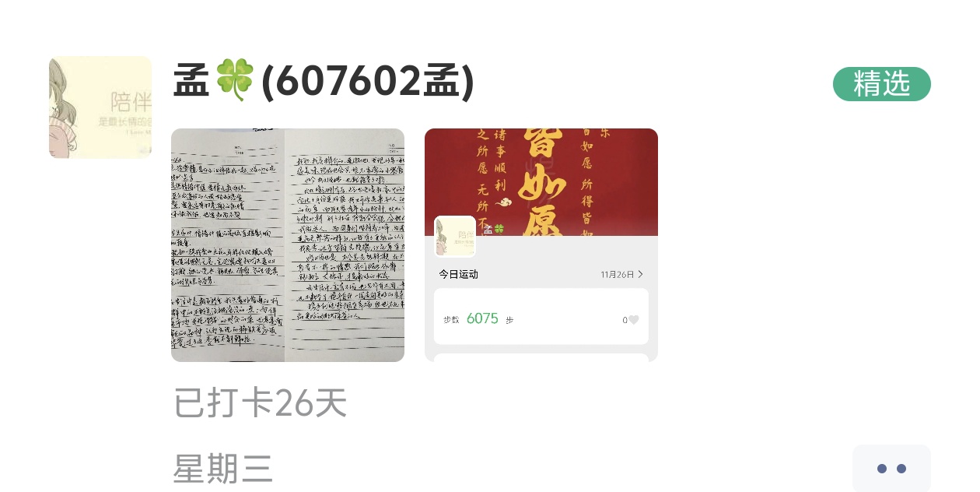The image size is (980, 492).
Task: Select the 11月26日 date label
Action: coord(618,274)
